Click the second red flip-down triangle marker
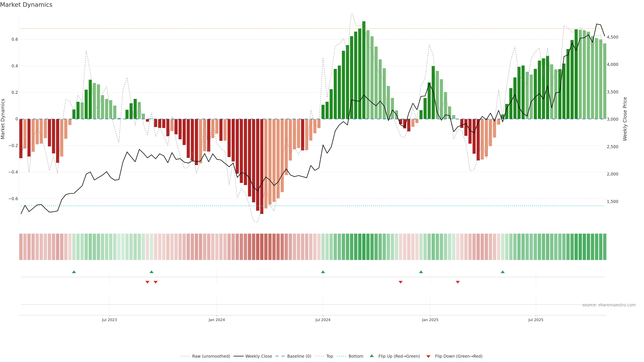The width and height of the screenshot is (644, 362). 155,282
